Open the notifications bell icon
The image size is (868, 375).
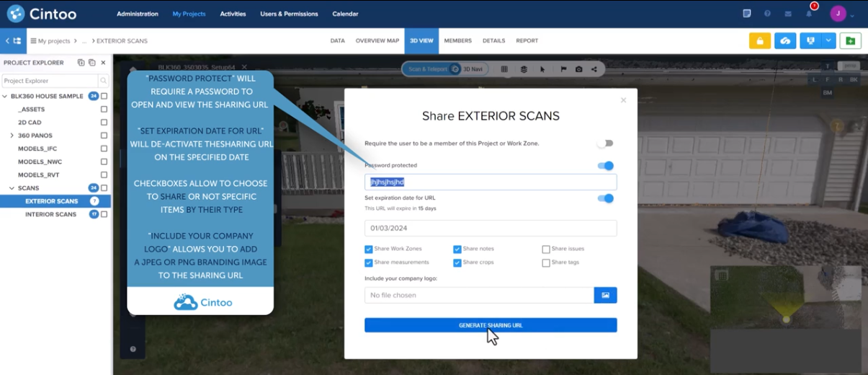809,14
